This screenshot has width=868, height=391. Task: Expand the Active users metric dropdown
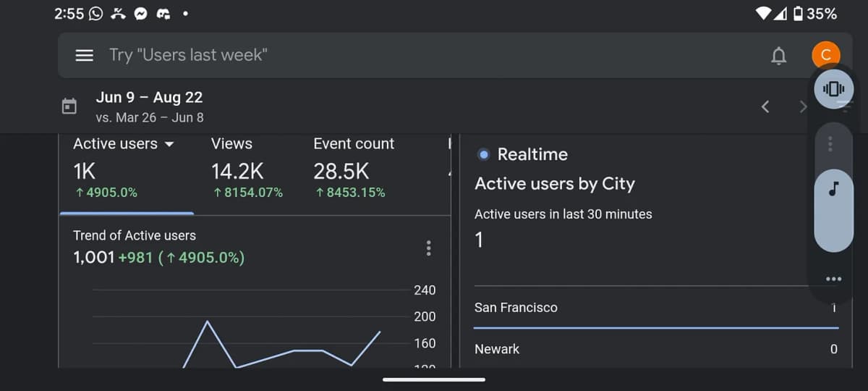point(169,144)
